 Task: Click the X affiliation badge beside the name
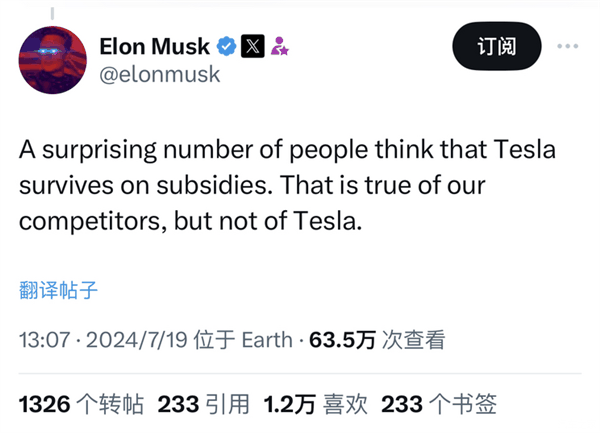coord(253,46)
